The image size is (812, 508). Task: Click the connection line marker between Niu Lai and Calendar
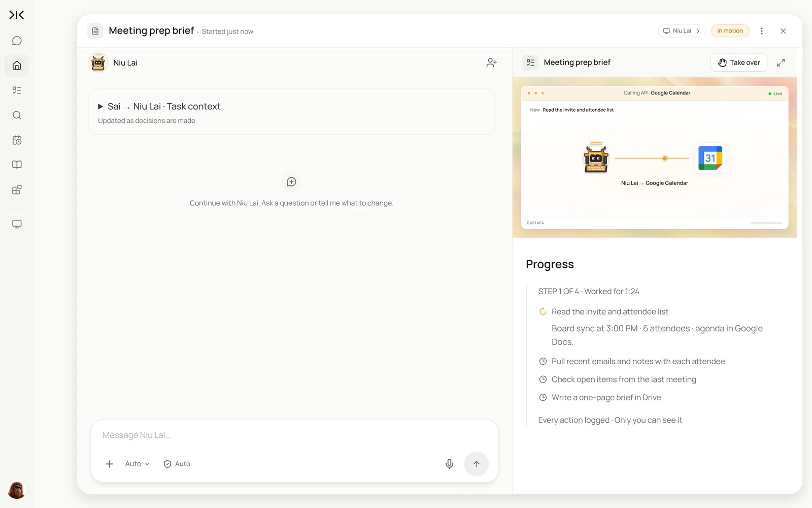(665, 158)
